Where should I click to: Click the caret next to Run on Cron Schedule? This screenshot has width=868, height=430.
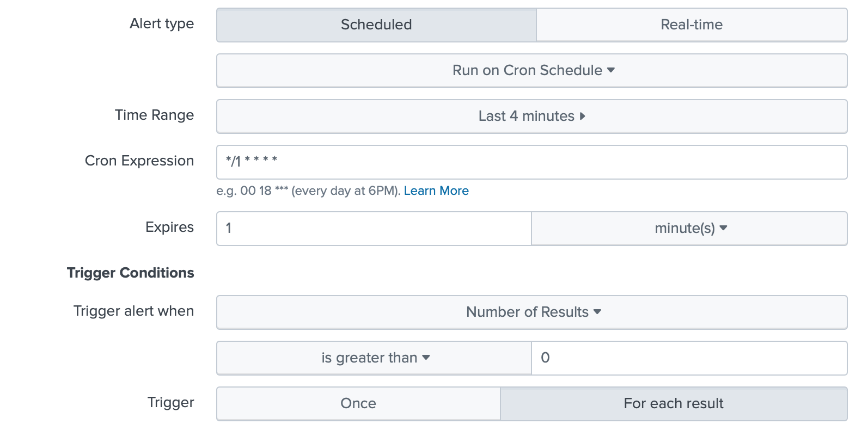coord(611,70)
